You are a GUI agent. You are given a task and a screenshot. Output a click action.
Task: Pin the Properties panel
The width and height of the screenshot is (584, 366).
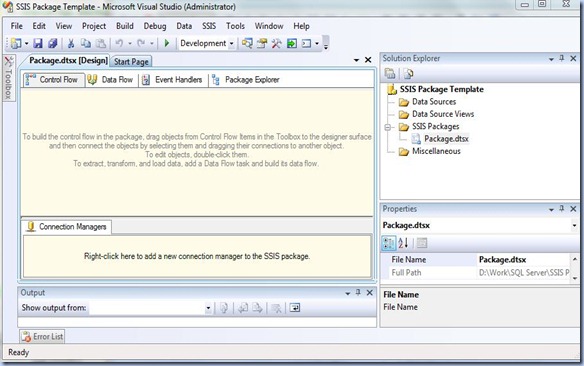(x=562, y=209)
